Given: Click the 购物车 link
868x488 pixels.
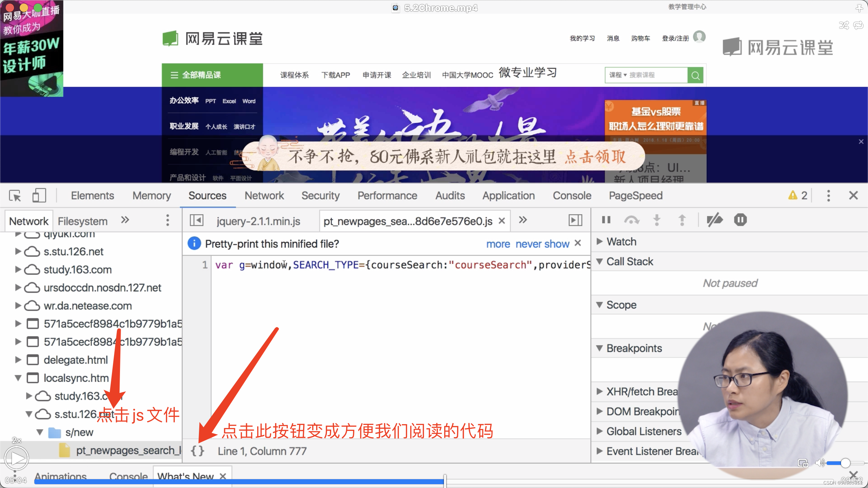Looking at the screenshot, I should [641, 38].
